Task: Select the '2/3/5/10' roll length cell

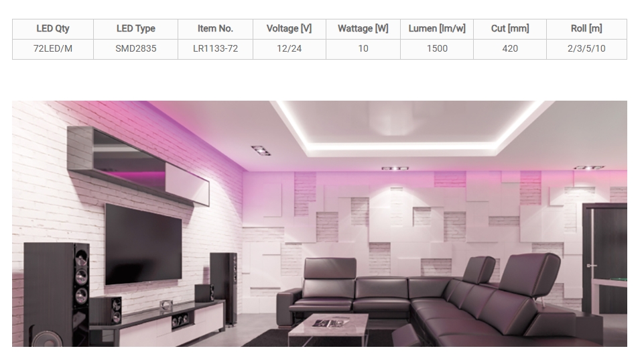Action: tap(586, 49)
